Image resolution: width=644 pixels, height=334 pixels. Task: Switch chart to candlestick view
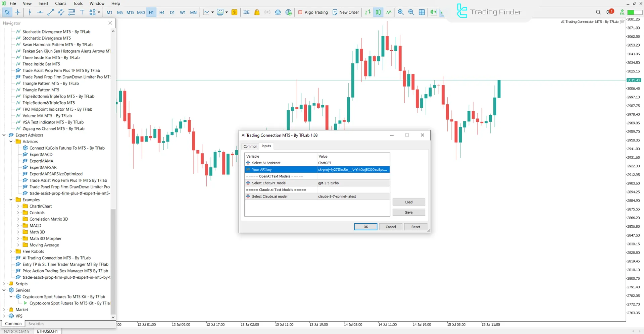coord(378,12)
